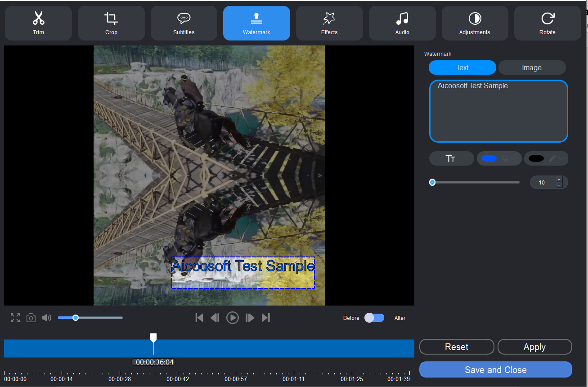This screenshot has height=387, width=588.
Task: Play the video preview
Action: pos(232,318)
